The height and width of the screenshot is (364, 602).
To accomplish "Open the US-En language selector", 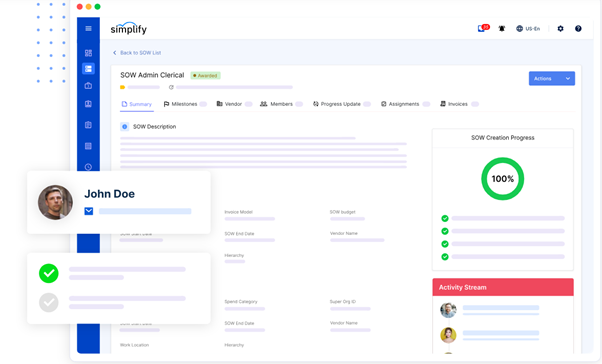I will point(528,28).
